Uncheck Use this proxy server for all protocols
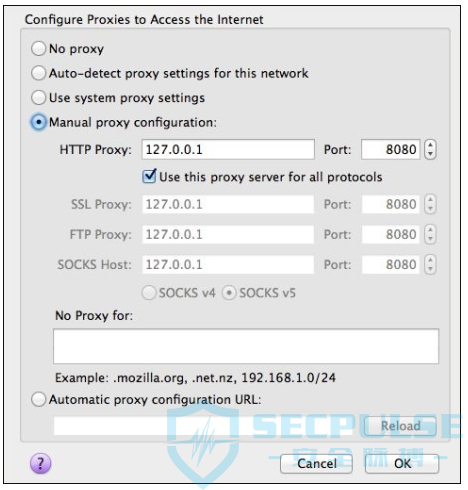The height and width of the screenshot is (490, 468). (x=149, y=176)
